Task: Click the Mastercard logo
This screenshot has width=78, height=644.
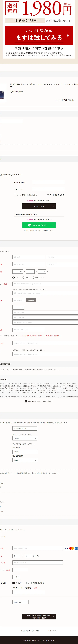Action: pos(72,548)
